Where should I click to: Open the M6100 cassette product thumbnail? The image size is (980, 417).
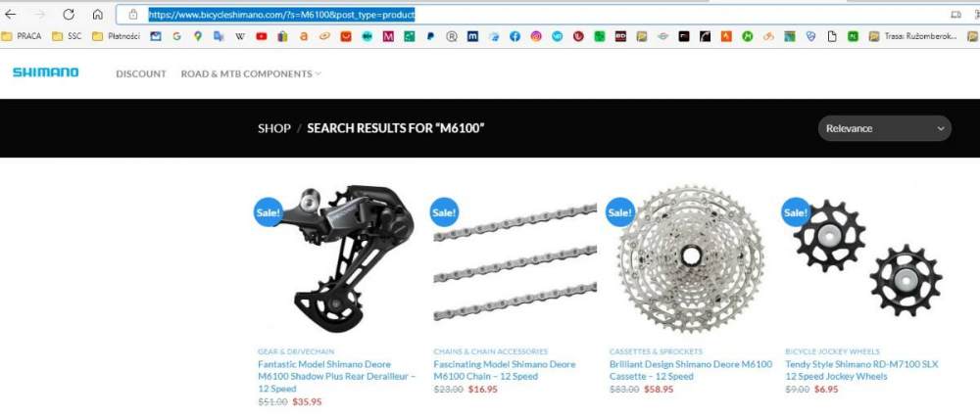click(691, 258)
